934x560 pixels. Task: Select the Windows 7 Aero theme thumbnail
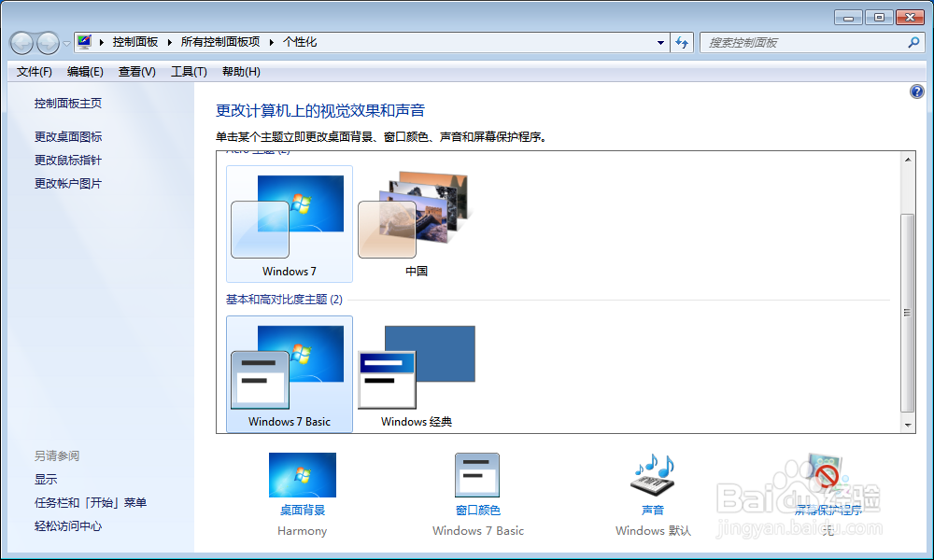[290, 224]
